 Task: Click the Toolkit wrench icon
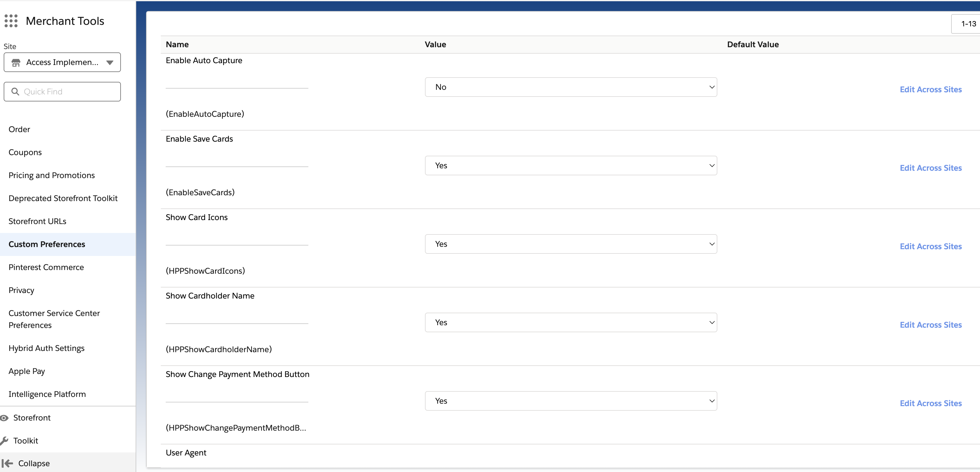pyautogui.click(x=4, y=440)
